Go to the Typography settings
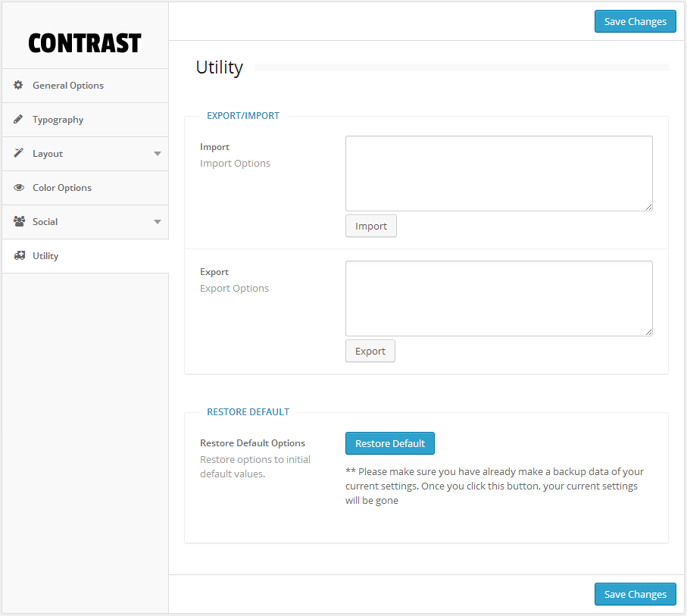687x616 pixels. click(58, 120)
